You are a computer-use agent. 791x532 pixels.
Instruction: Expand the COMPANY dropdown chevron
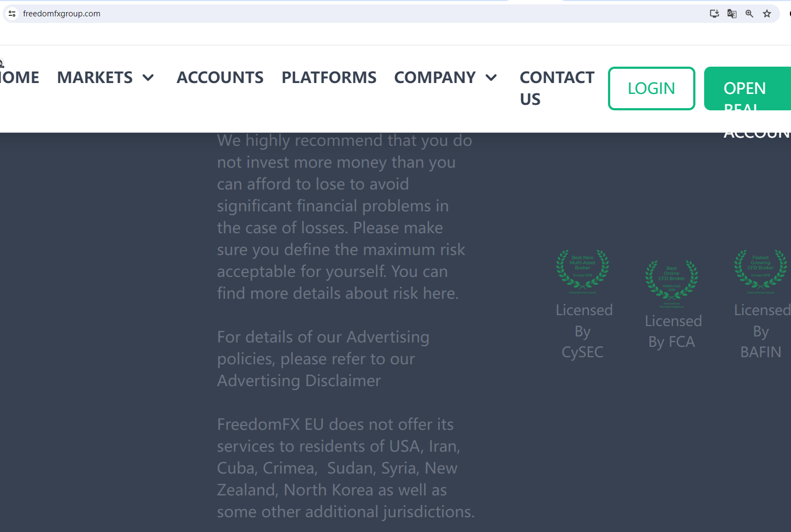click(491, 78)
